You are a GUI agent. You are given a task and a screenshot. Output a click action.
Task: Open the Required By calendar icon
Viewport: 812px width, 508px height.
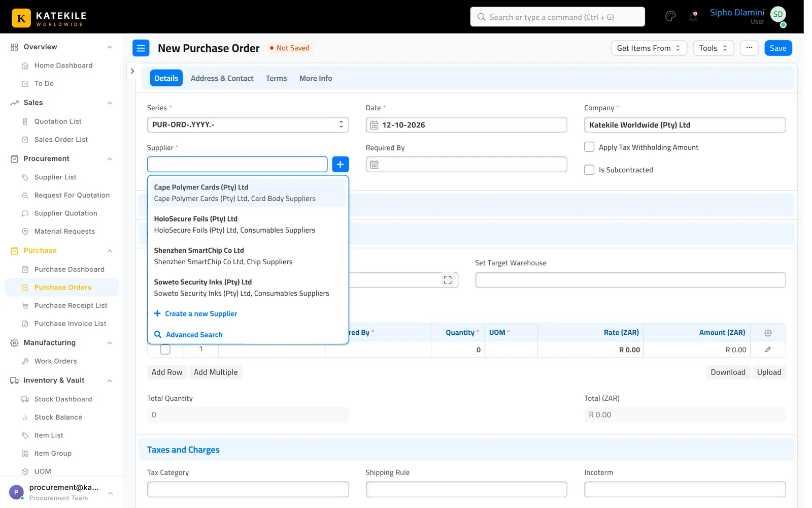374,165
